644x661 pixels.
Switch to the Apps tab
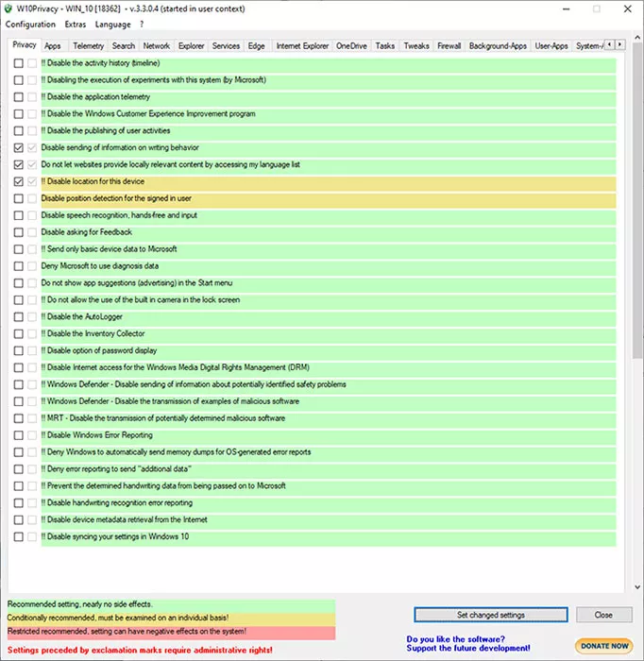click(x=53, y=46)
